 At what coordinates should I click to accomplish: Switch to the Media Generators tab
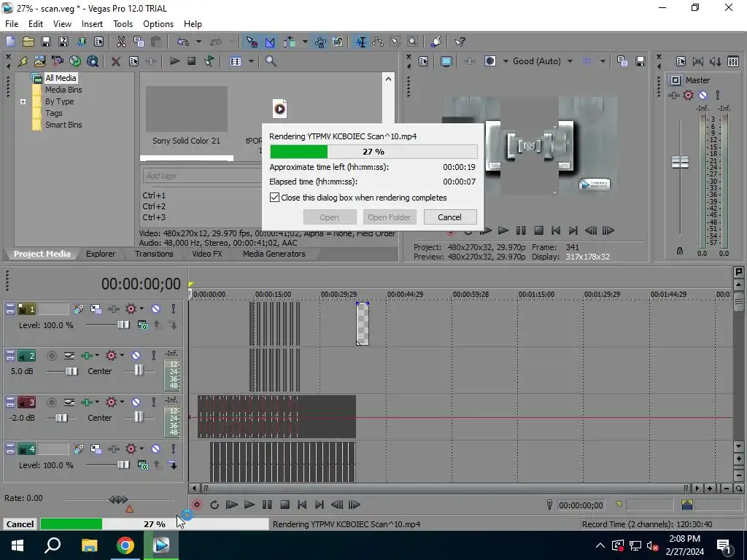point(274,254)
